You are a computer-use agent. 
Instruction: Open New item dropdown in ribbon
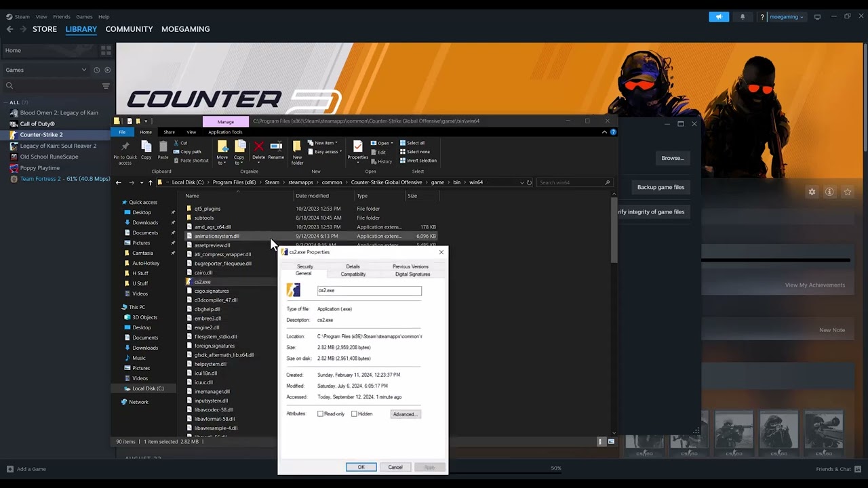pyautogui.click(x=321, y=143)
